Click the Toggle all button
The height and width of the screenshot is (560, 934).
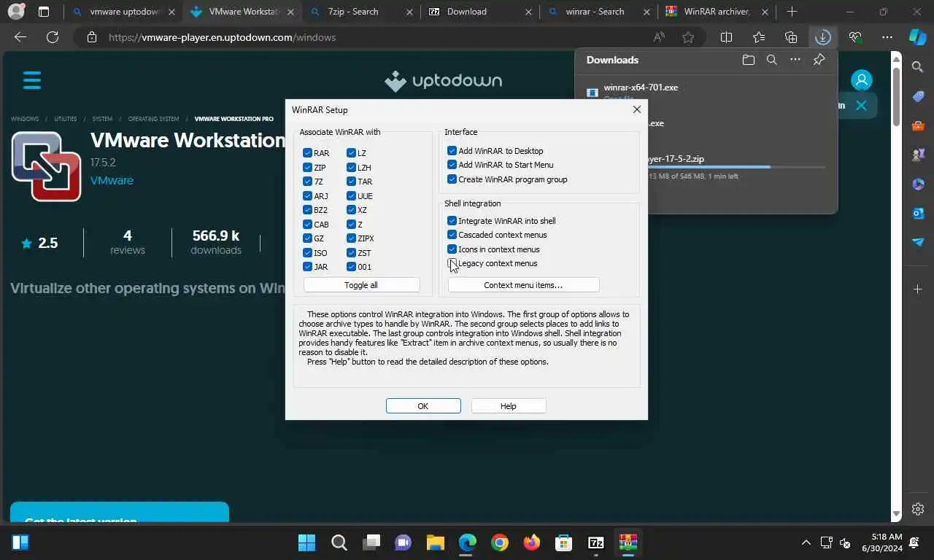[x=361, y=285]
